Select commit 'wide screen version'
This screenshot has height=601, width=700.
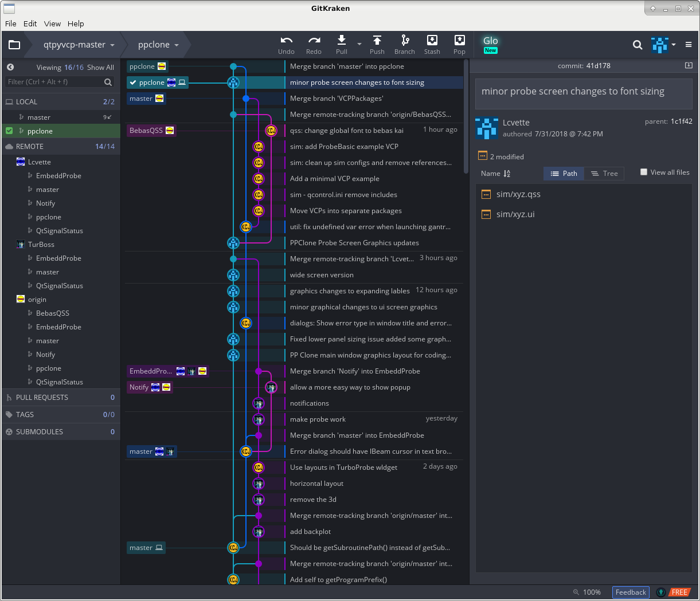tap(322, 275)
